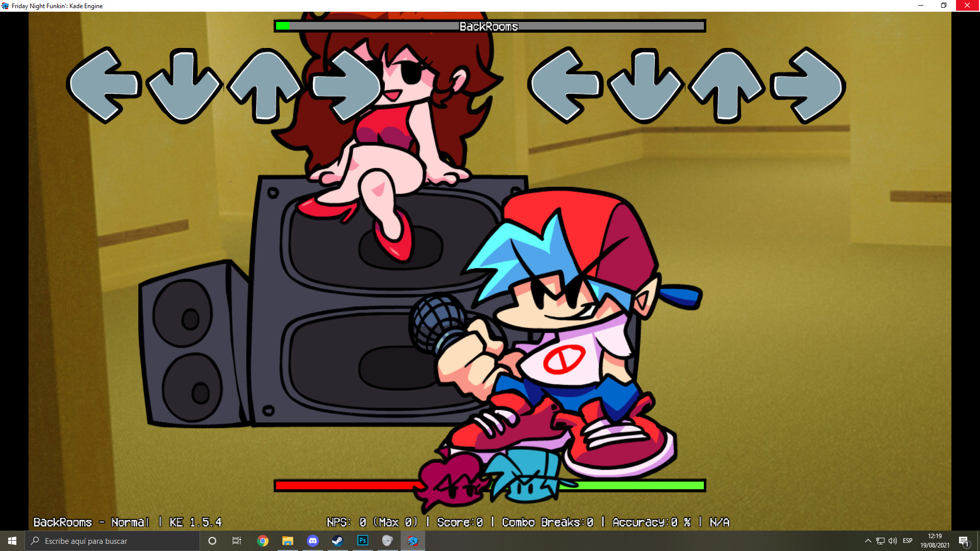Click the opponent's left arrow receptor
Viewport: 980px width, 551px height.
pyautogui.click(x=104, y=85)
